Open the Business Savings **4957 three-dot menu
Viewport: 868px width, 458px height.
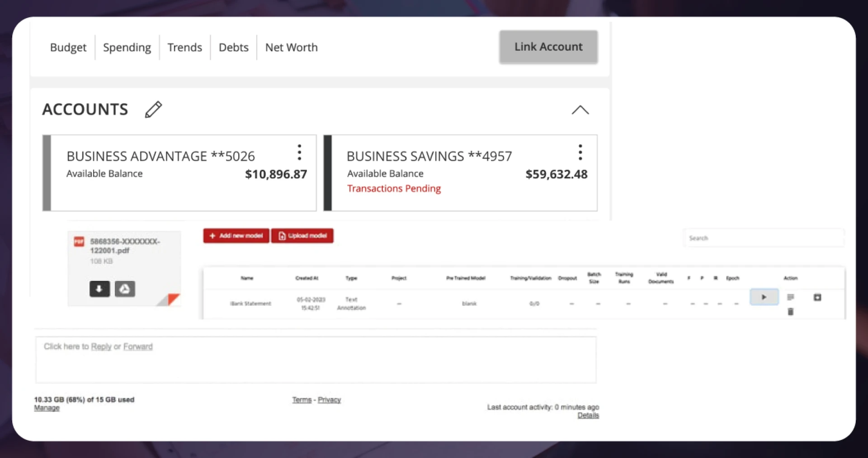pos(580,153)
